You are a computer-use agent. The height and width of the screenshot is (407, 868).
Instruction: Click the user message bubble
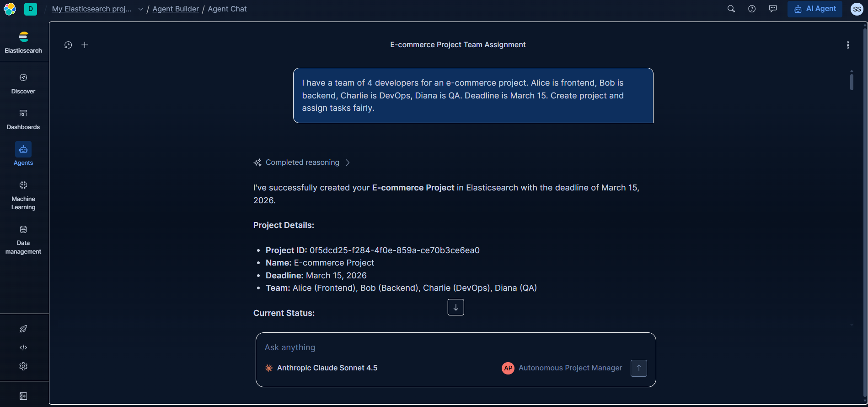click(x=473, y=96)
